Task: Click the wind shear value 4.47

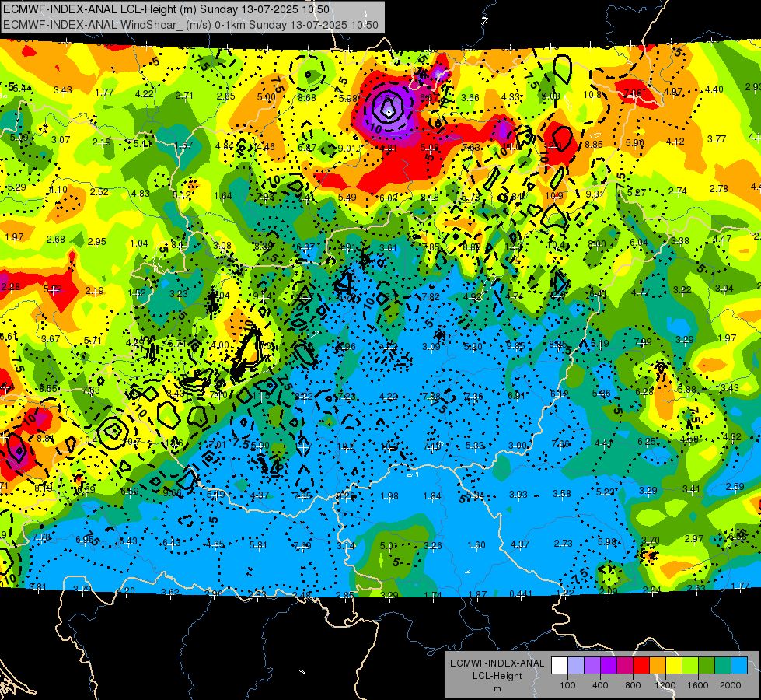Action: [722, 238]
